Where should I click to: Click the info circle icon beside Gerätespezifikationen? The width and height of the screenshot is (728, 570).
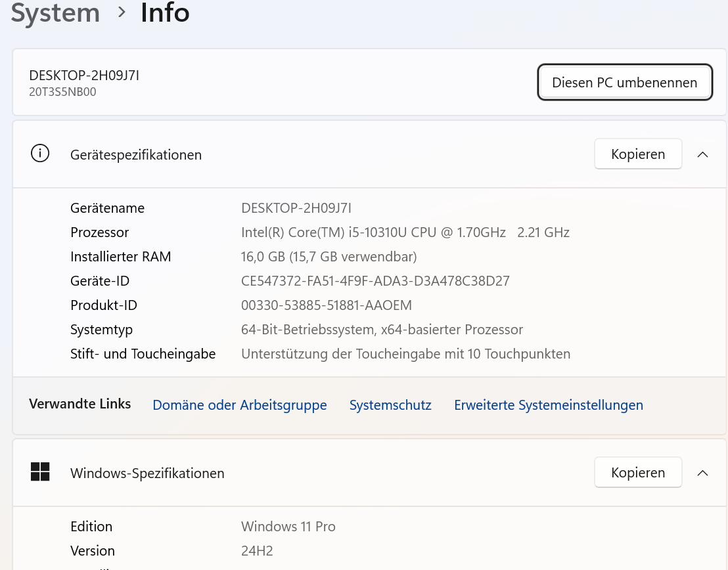click(x=40, y=154)
